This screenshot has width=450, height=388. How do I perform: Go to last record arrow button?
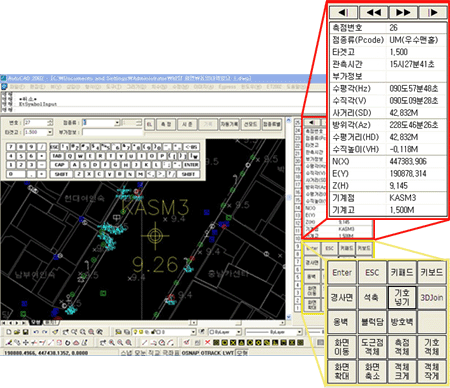pyautogui.click(x=433, y=12)
